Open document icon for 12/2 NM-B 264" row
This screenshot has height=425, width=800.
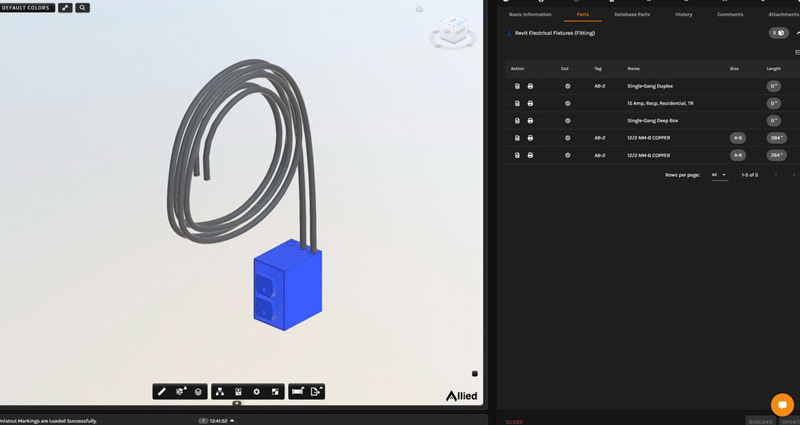[x=517, y=155]
